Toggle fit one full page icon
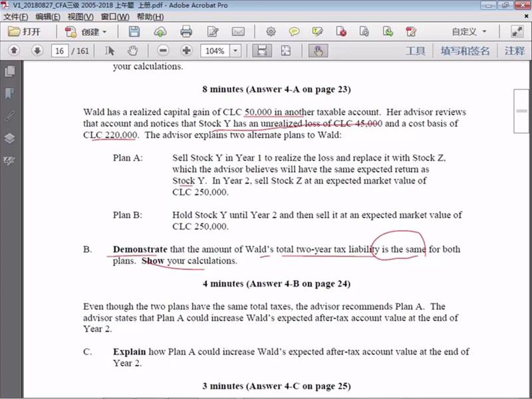Image resolution: width=532 pixels, height=399 pixels. point(286,51)
